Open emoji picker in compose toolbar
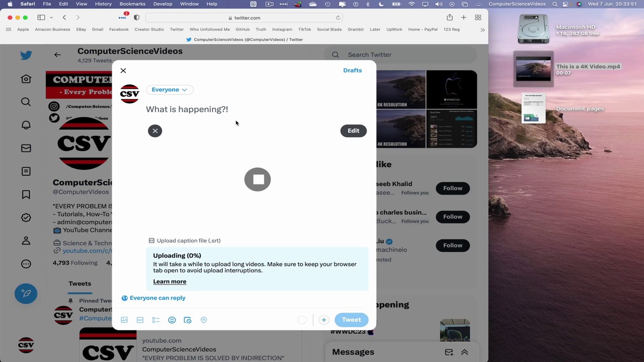The height and width of the screenshot is (362, 644). [172, 320]
